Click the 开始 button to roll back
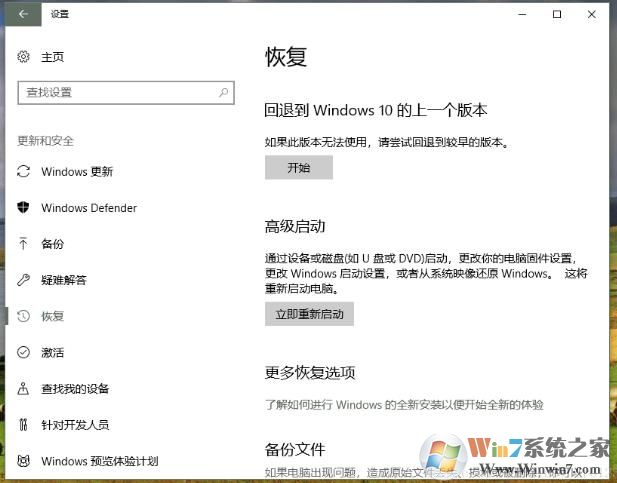This screenshot has height=483, width=617. point(299,168)
